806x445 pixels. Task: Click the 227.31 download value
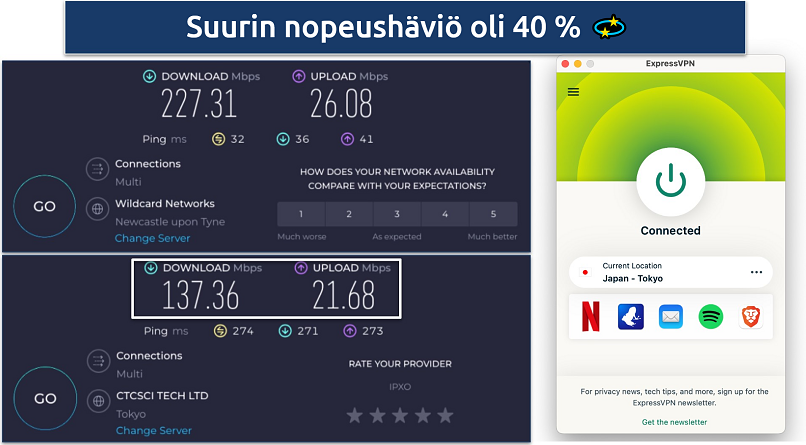click(x=199, y=104)
